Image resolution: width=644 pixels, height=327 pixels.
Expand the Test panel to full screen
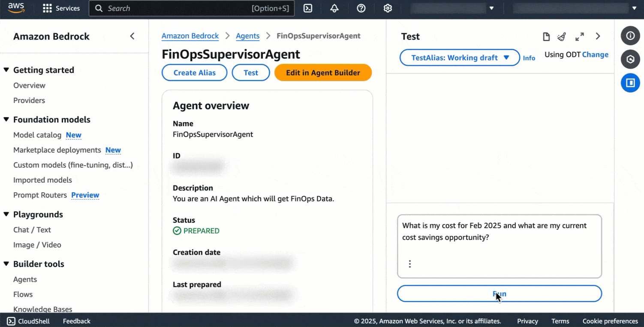580,36
